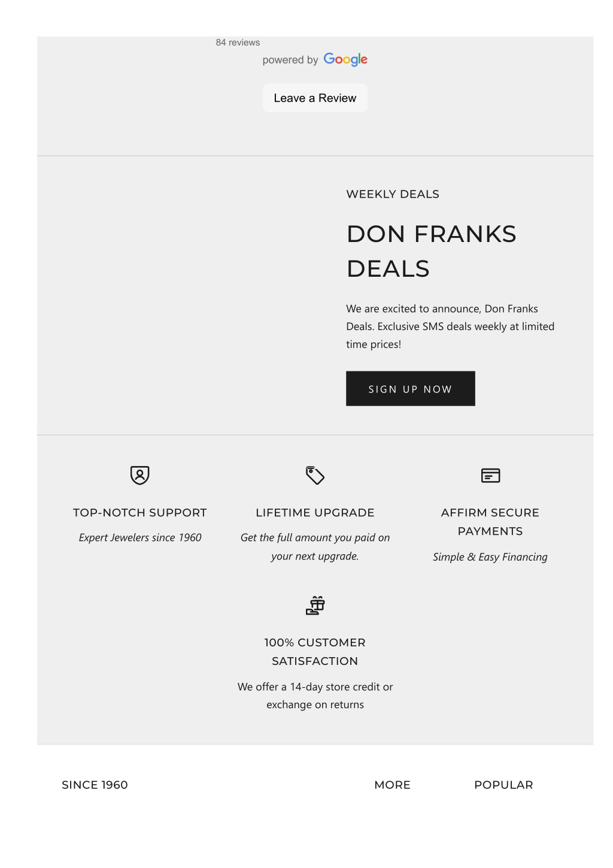Open the POPULAR footer section
This screenshot has height=868, width=613.
pyautogui.click(x=503, y=785)
